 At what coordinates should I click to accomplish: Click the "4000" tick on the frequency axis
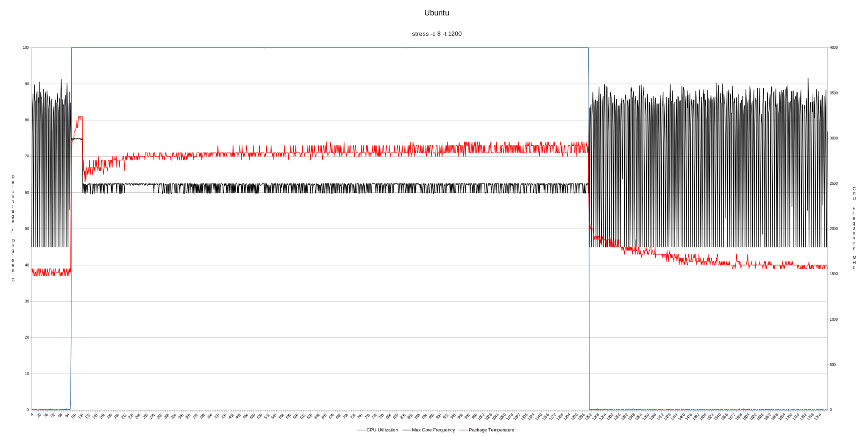[x=833, y=47]
